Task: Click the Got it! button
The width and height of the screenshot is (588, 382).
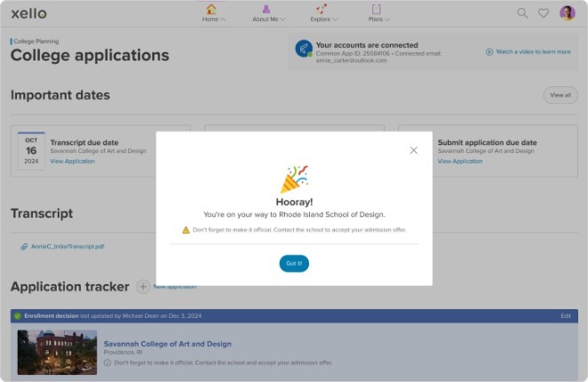Action: [x=294, y=264]
